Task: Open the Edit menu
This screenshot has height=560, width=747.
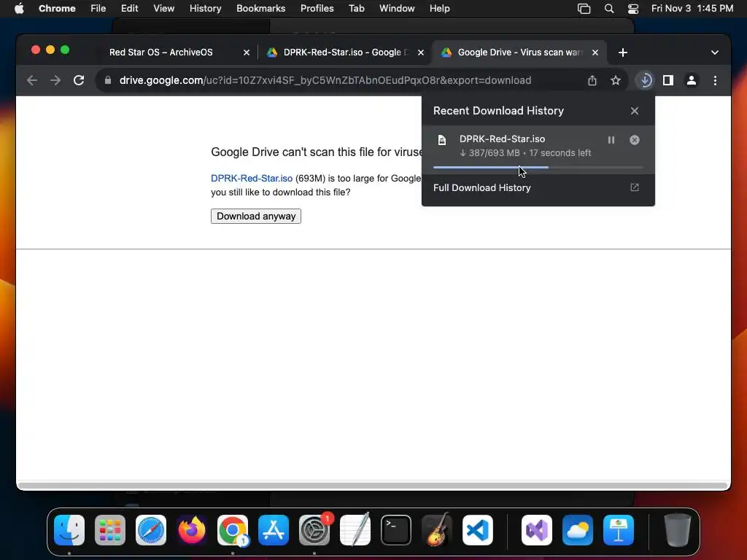Action: [x=129, y=9]
